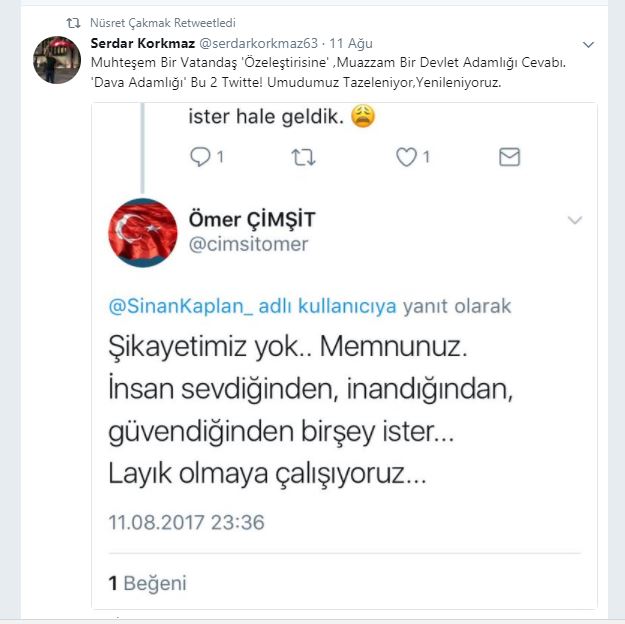Image resolution: width=625 pixels, height=624 pixels.
Task: Click the weary face emoji
Action: pos(363,116)
